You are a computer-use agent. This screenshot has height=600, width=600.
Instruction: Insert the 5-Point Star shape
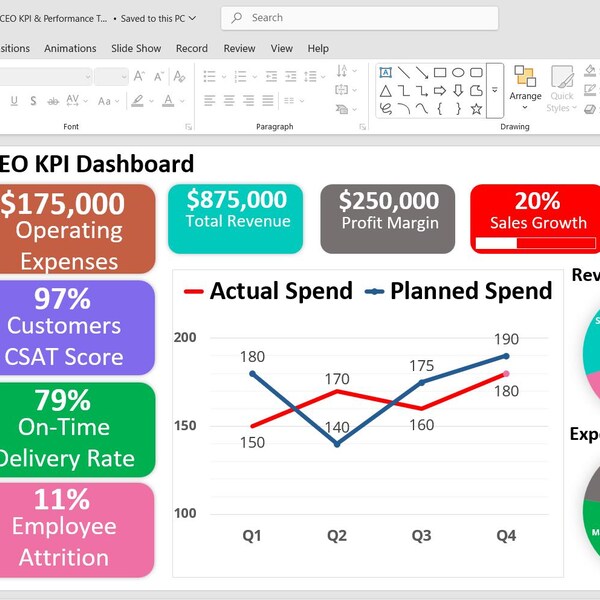[x=476, y=109]
